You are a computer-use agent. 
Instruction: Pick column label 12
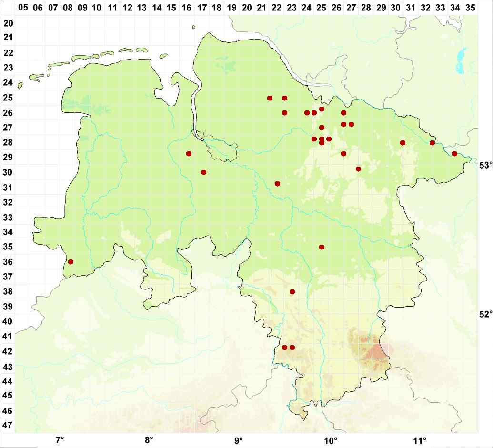coord(127,7)
